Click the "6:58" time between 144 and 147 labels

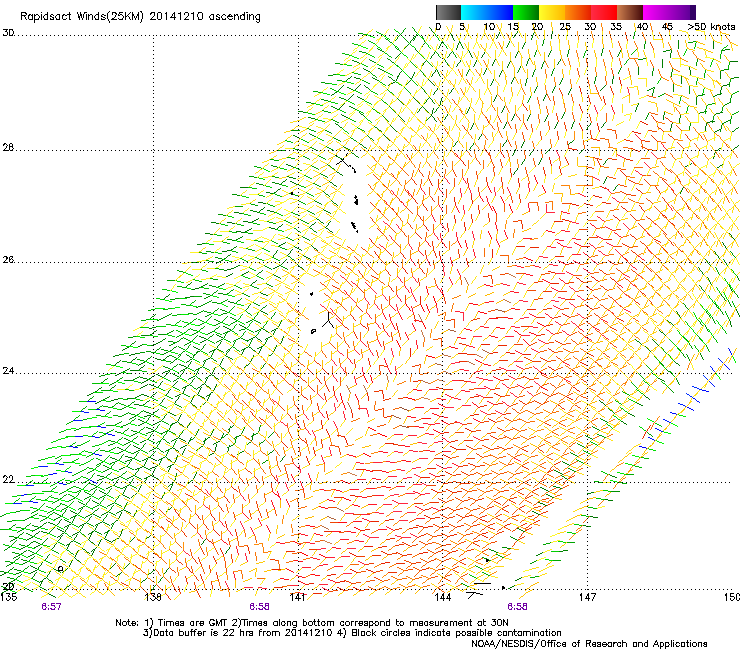pos(517,607)
